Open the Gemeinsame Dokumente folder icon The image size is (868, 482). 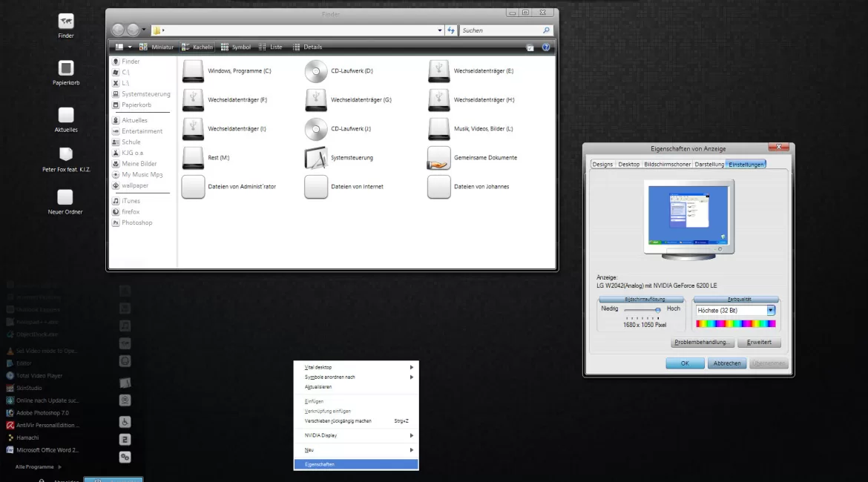point(439,158)
